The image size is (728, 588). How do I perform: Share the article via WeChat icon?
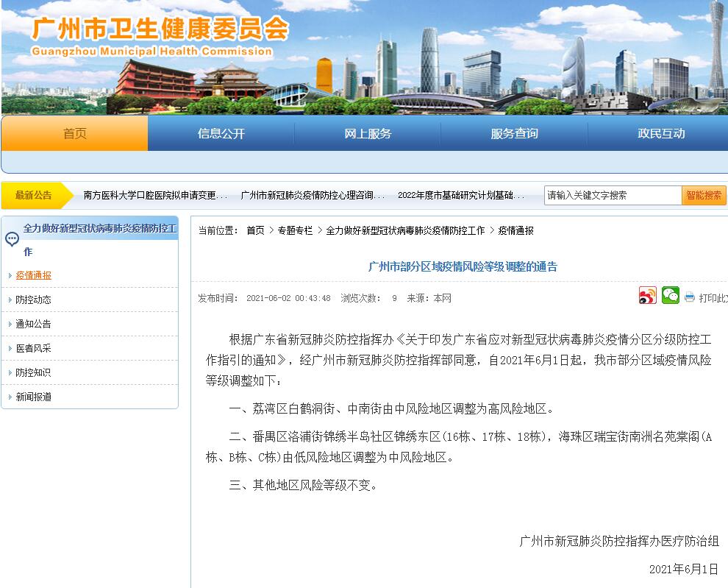[670, 296]
